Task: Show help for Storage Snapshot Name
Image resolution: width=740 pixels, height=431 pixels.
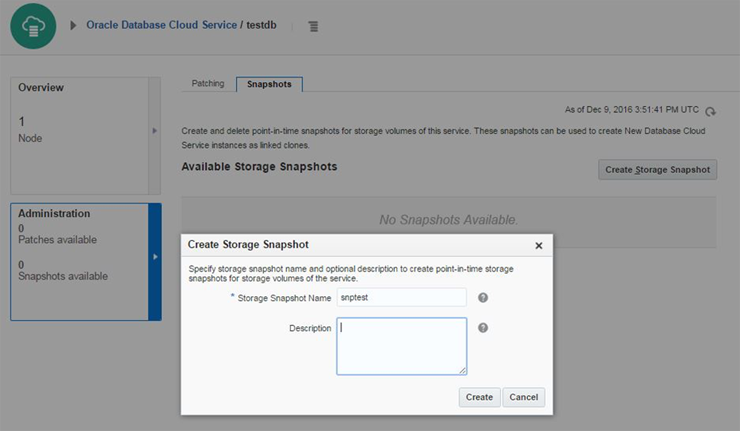Action: 483,297
